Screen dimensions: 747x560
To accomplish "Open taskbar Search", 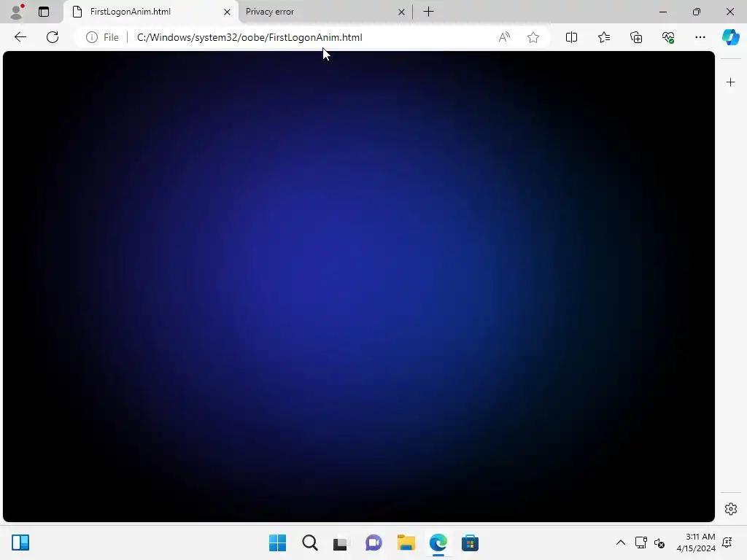I will (309, 542).
